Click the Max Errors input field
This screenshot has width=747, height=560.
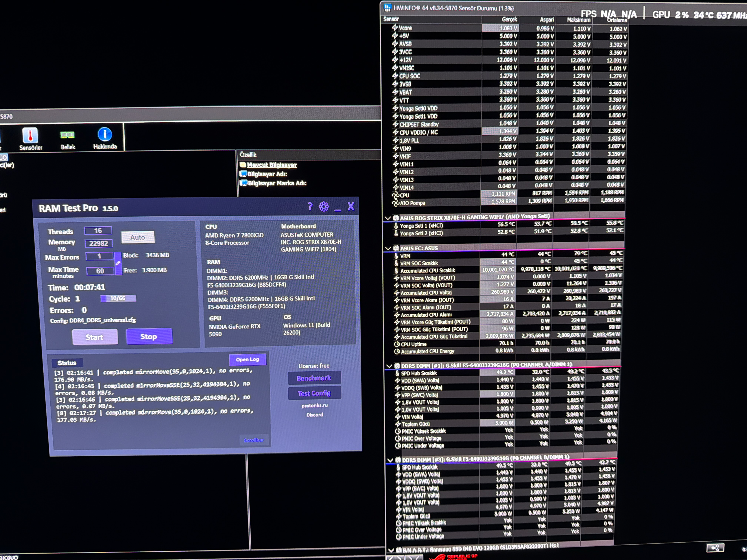[x=99, y=256]
